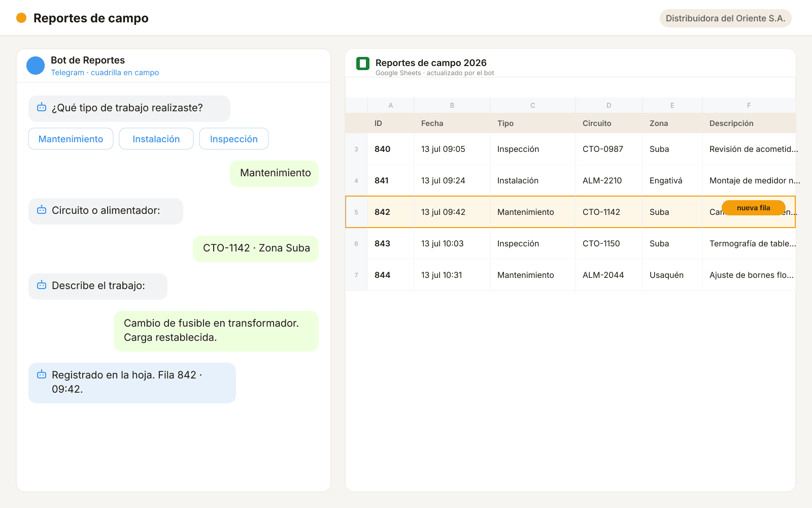This screenshot has width=812, height=508.
Task: Click the Engativá zone cell
Action: [x=672, y=180]
